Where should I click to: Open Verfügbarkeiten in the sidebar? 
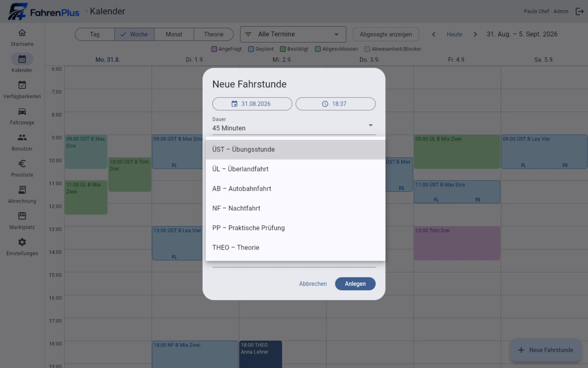point(22,90)
